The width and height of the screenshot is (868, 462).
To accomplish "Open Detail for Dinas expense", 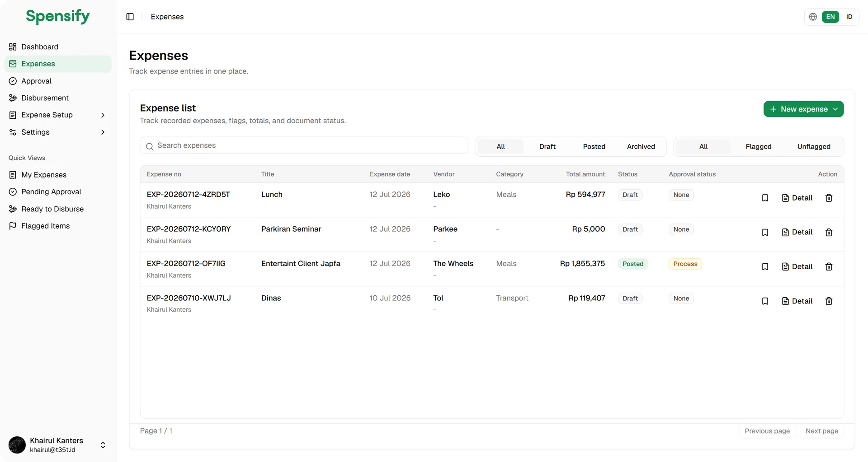I will (797, 301).
